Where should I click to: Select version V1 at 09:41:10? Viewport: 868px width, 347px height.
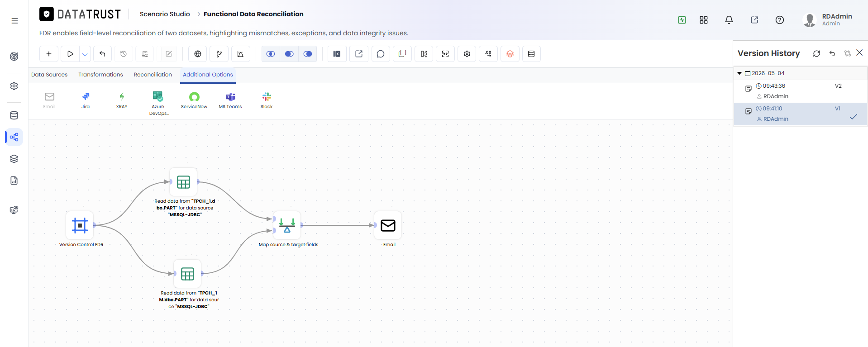[x=800, y=114]
